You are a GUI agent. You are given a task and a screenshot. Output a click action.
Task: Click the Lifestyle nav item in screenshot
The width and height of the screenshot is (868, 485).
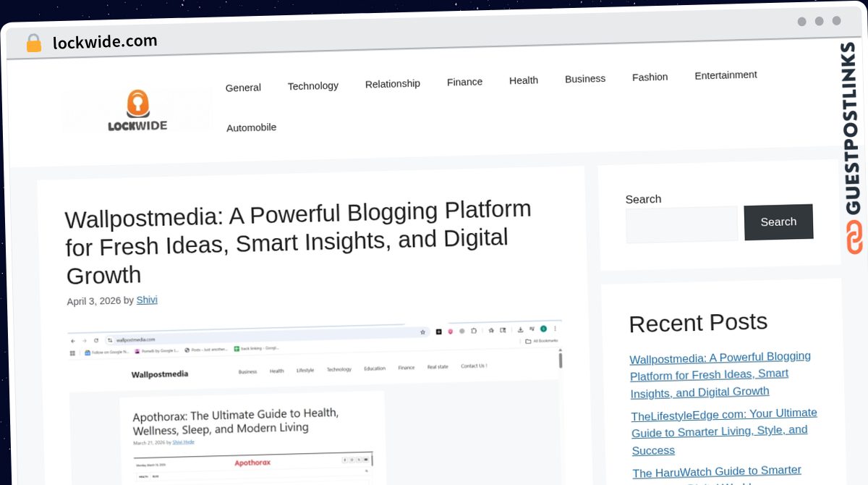point(305,370)
